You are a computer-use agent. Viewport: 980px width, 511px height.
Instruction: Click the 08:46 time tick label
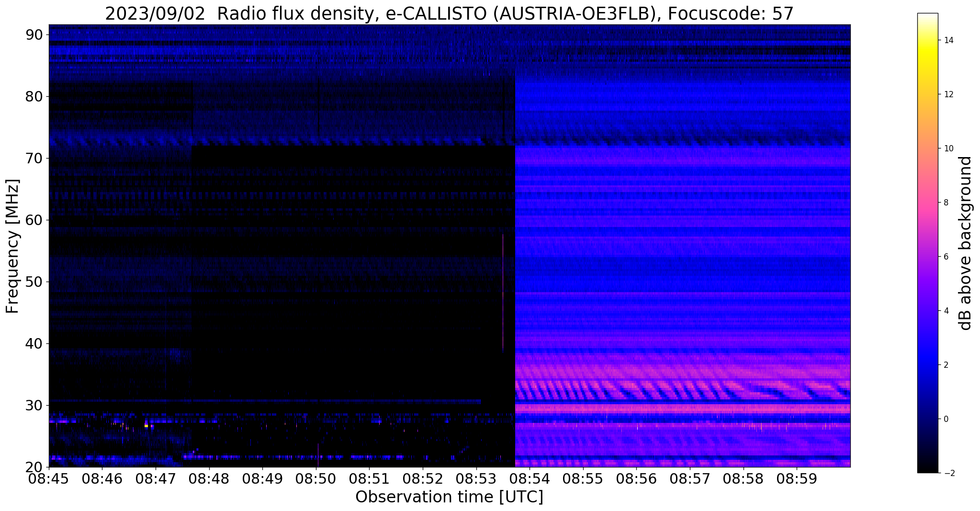click(102, 478)
